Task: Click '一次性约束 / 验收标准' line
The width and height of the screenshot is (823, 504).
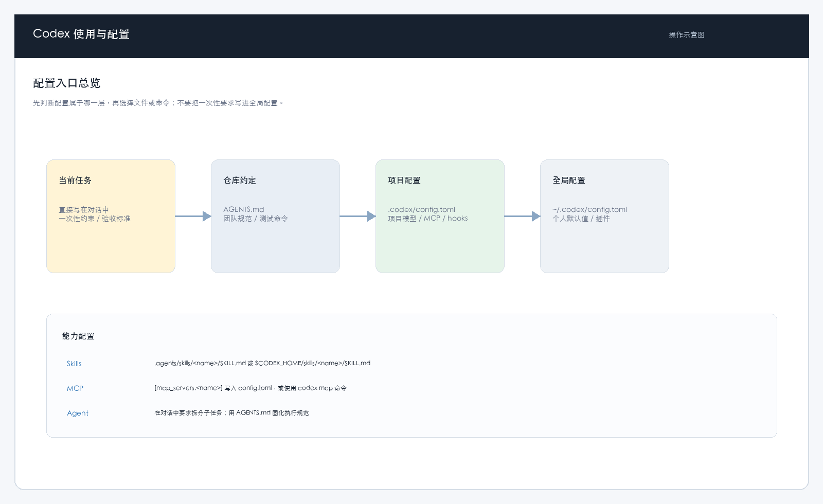Action: 95,219
